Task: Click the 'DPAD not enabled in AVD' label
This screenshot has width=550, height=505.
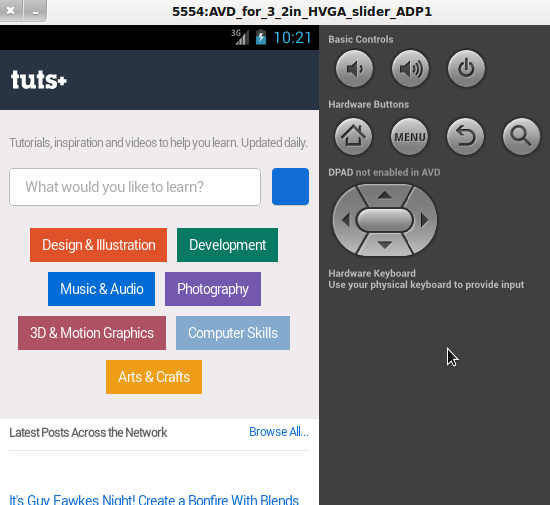Action: (x=384, y=172)
